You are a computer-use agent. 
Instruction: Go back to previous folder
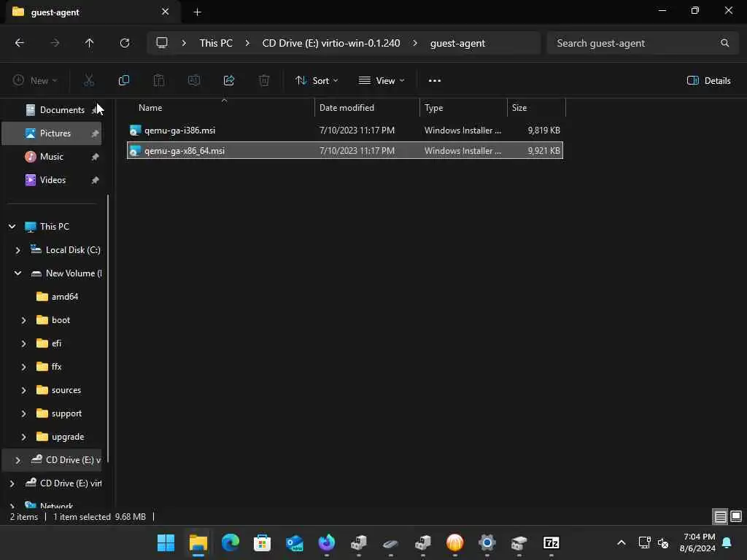pos(20,43)
